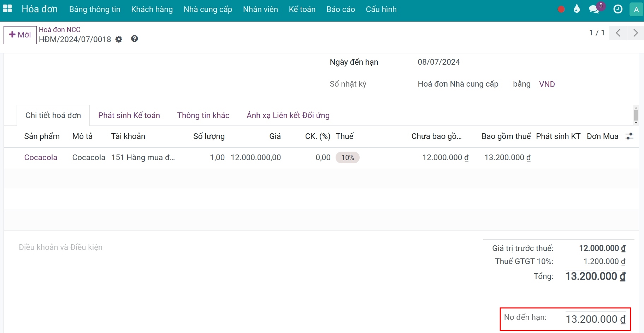Open the apps grid home menu
Viewport: 644px width, 333px height.
click(7, 9)
